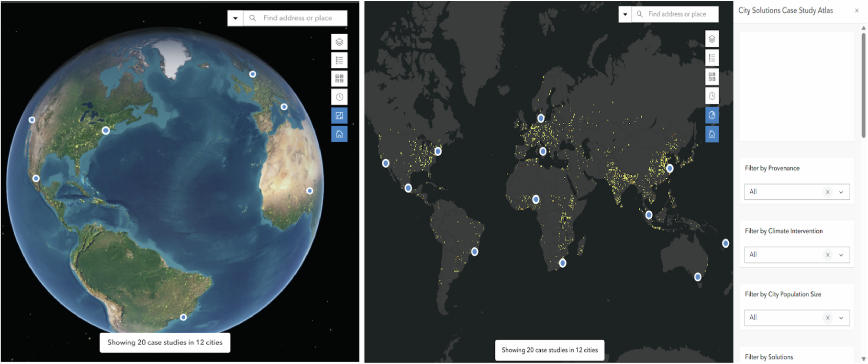Image resolution: width=868 pixels, height=364 pixels.
Task: Open the layers list in the globe view
Action: [339, 42]
